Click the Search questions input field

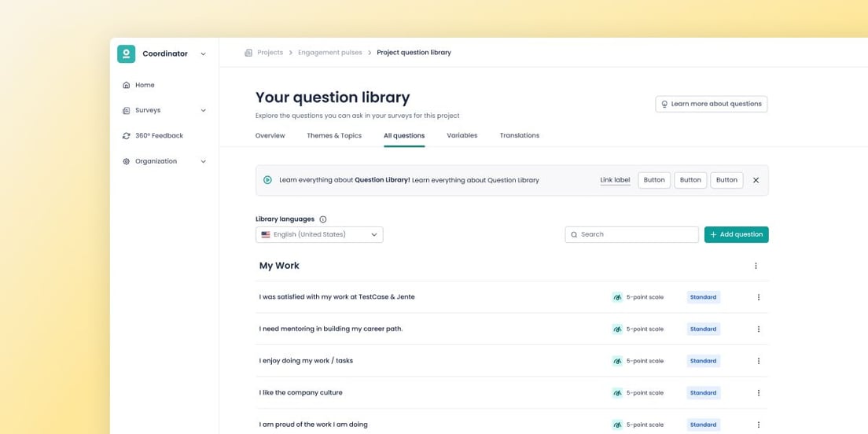tap(631, 235)
